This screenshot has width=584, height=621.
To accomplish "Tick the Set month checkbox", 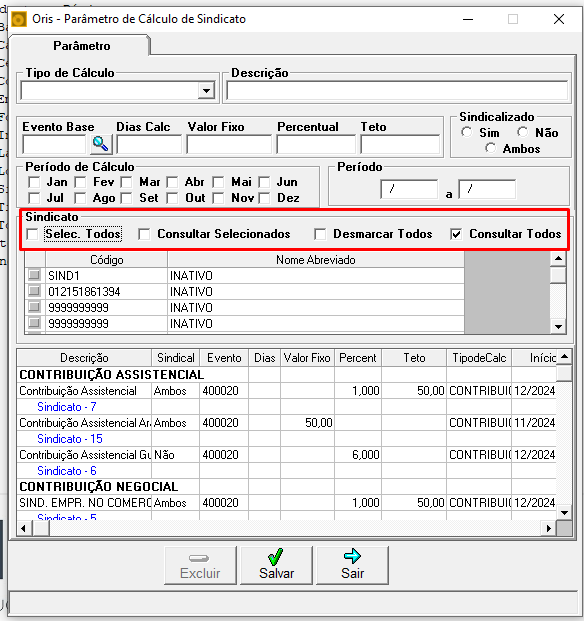I will (x=126, y=198).
